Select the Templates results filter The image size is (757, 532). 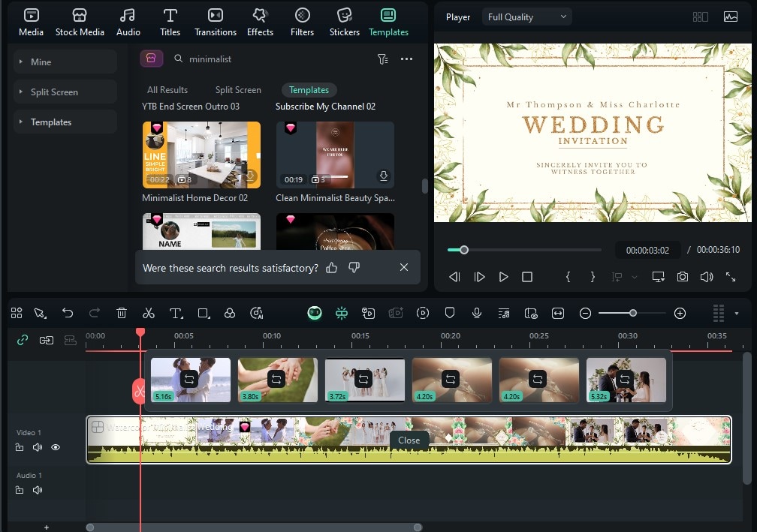tap(309, 90)
